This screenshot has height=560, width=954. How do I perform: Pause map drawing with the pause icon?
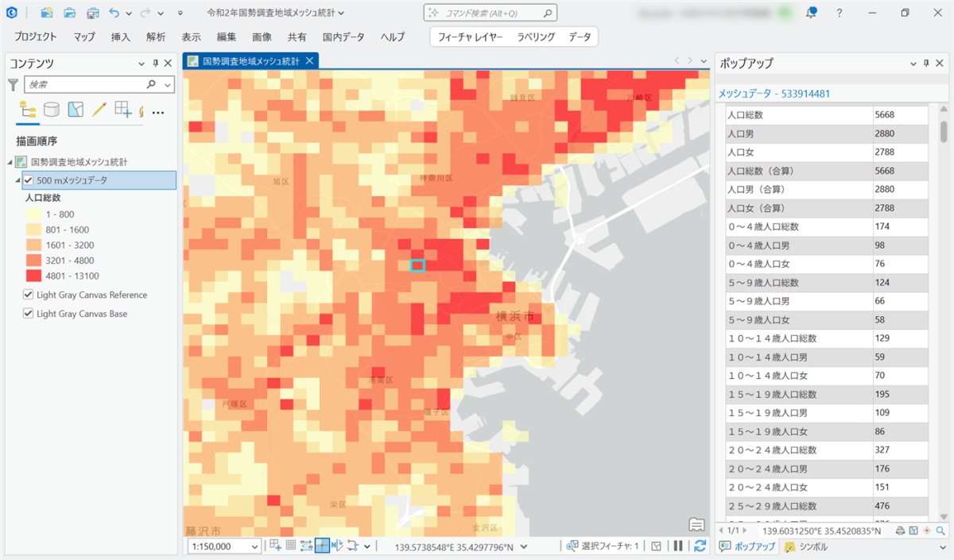coord(678,546)
